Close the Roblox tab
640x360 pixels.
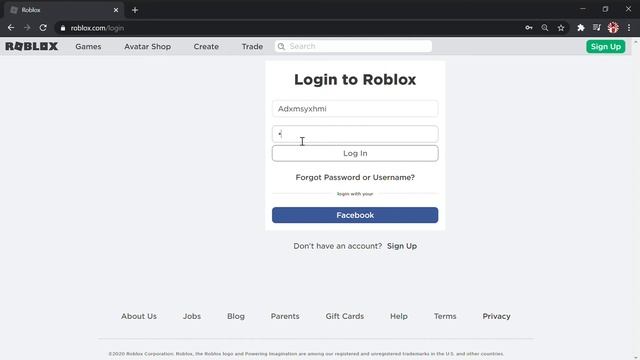(x=116, y=10)
